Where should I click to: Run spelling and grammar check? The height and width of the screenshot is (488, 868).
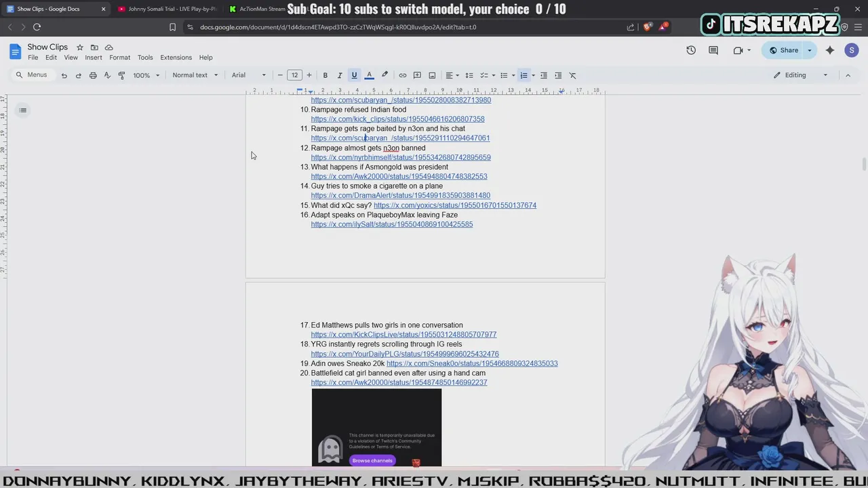click(107, 75)
